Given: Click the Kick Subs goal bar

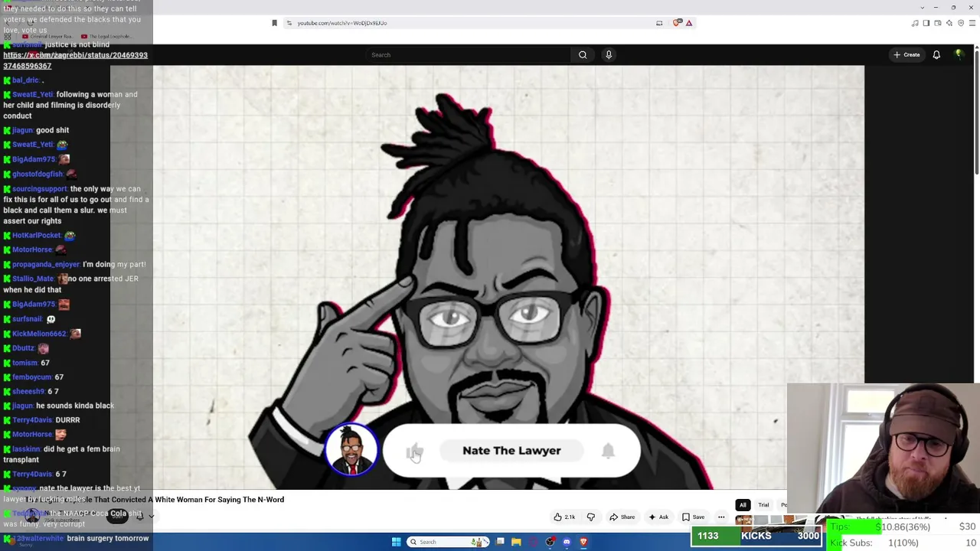Looking at the screenshot, I should [x=902, y=543].
